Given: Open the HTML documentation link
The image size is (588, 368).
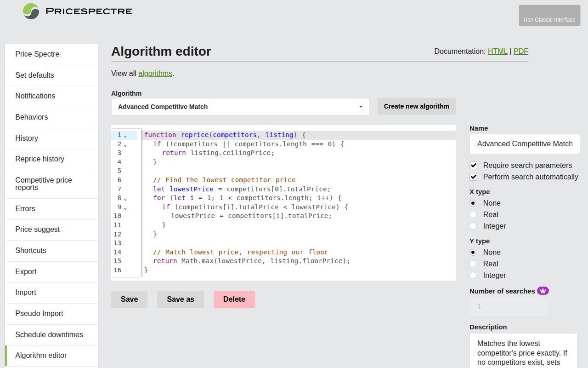Looking at the screenshot, I should tap(498, 51).
